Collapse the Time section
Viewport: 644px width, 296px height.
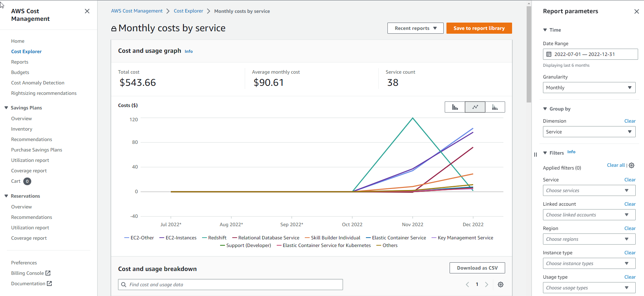click(x=545, y=30)
